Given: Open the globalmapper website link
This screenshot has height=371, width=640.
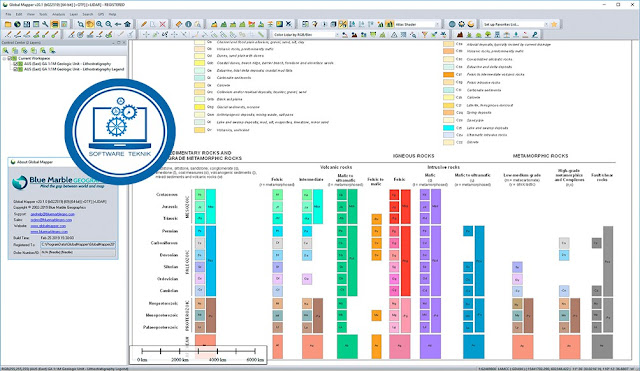Looking at the screenshot, I should pyautogui.click(x=48, y=226).
